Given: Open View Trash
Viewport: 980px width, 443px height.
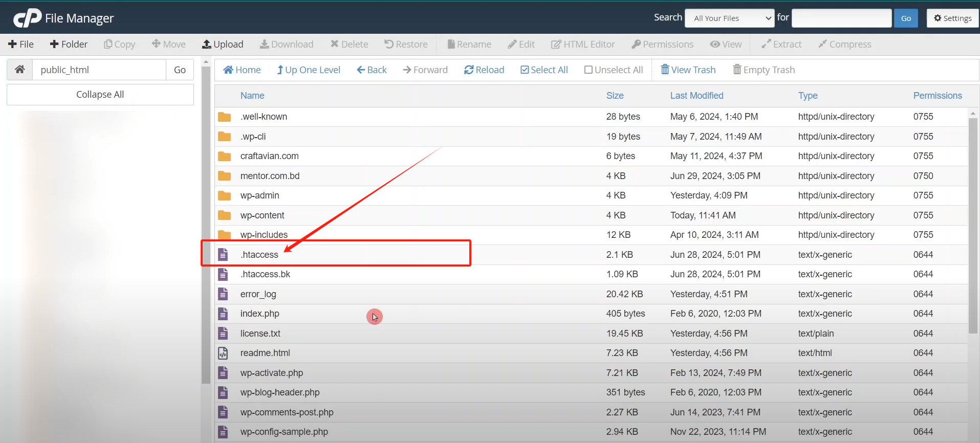Looking at the screenshot, I should click(688, 70).
